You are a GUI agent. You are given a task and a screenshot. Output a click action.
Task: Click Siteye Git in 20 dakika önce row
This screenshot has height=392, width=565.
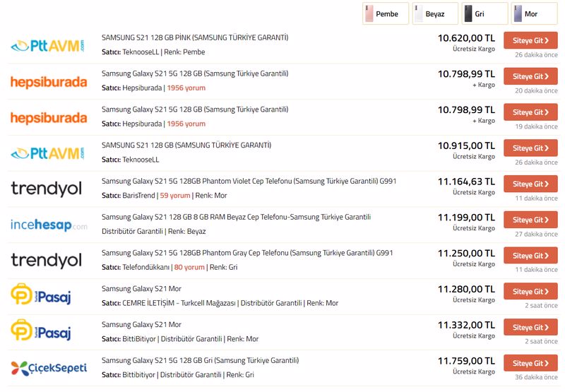point(530,76)
